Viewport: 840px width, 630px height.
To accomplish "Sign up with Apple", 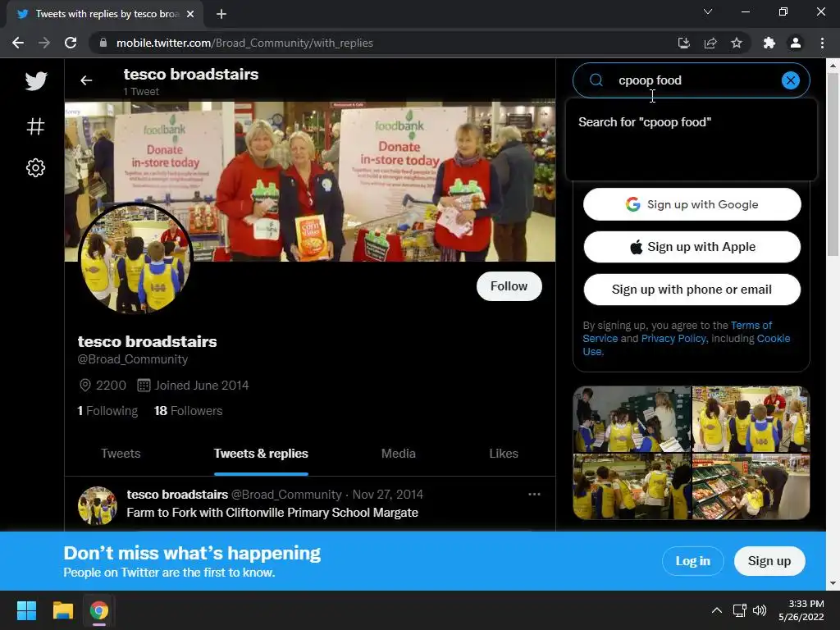I will pos(692,247).
